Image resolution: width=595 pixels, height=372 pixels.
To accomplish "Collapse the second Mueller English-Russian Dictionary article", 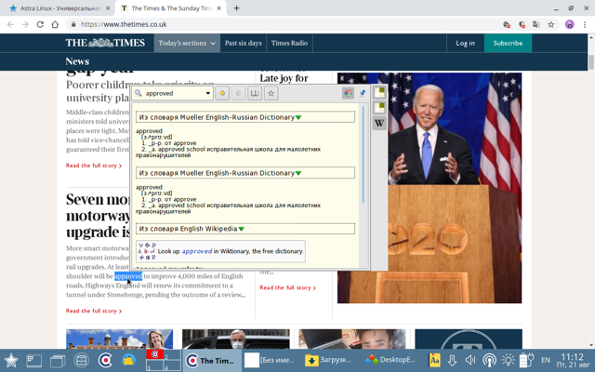I will (x=299, y=173).
